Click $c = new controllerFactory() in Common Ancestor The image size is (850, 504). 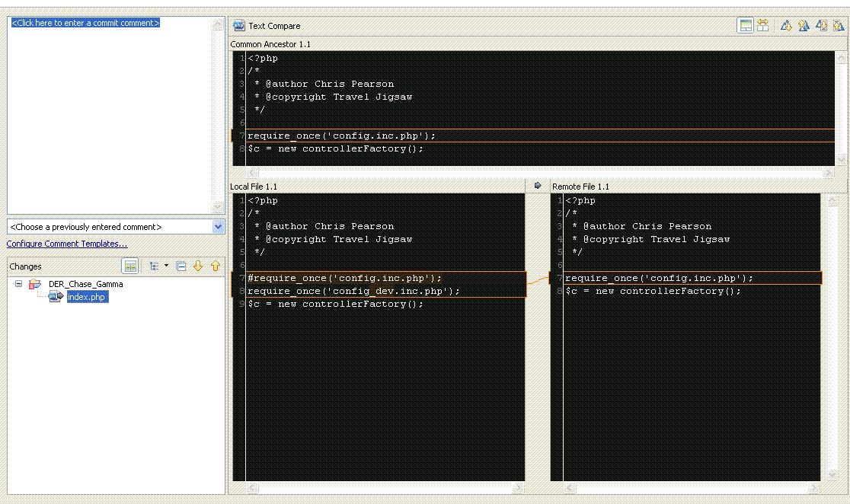[x=336, y=148]
